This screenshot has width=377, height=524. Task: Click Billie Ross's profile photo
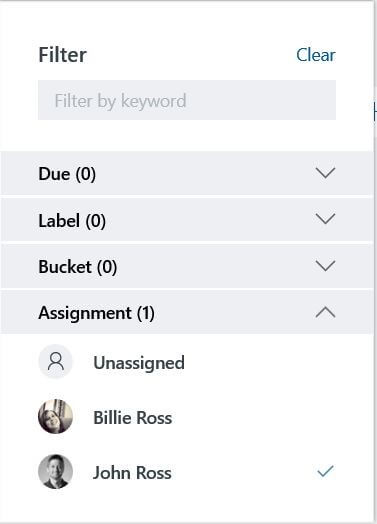[x=55, y=416]
